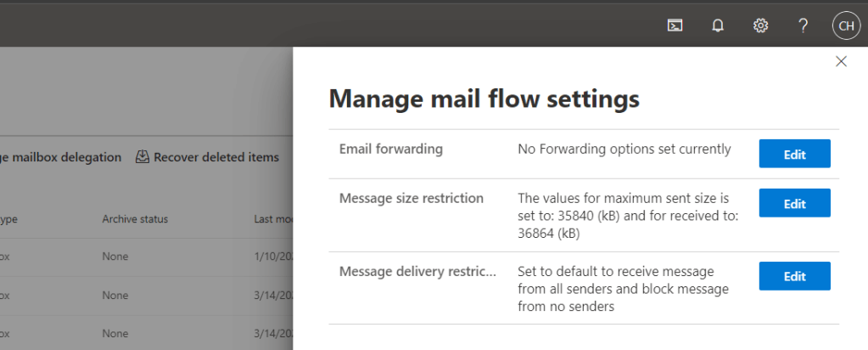868x350 pixels.
Task: Click the No Forwarding options set currently text
Action: pos(624,149)
